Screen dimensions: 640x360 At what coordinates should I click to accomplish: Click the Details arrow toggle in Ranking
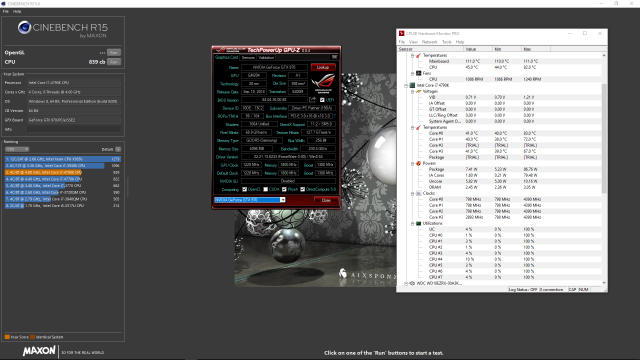pyautogui.click(x=118, y=149)
